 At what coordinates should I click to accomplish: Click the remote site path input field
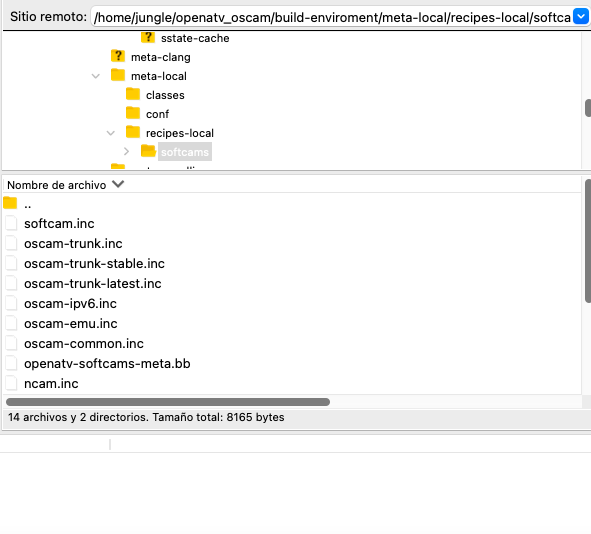[x=332, y=17]
